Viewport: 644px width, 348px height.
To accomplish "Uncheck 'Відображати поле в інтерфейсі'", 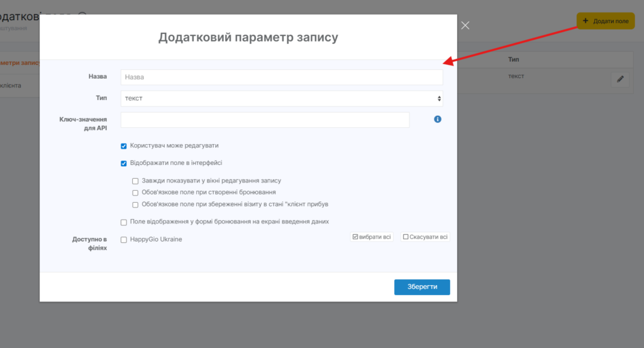I will tap(124, 164).
